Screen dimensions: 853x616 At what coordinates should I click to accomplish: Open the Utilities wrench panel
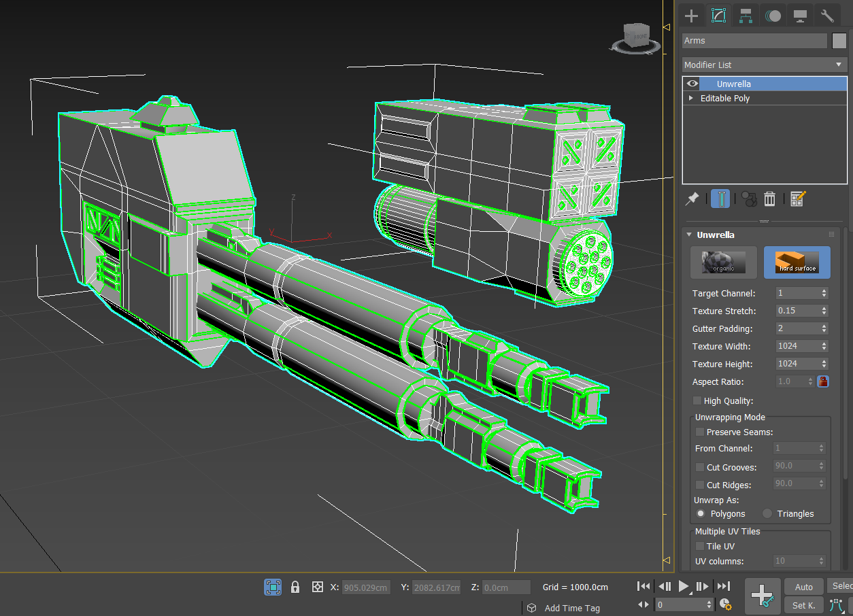pos(827,16)
